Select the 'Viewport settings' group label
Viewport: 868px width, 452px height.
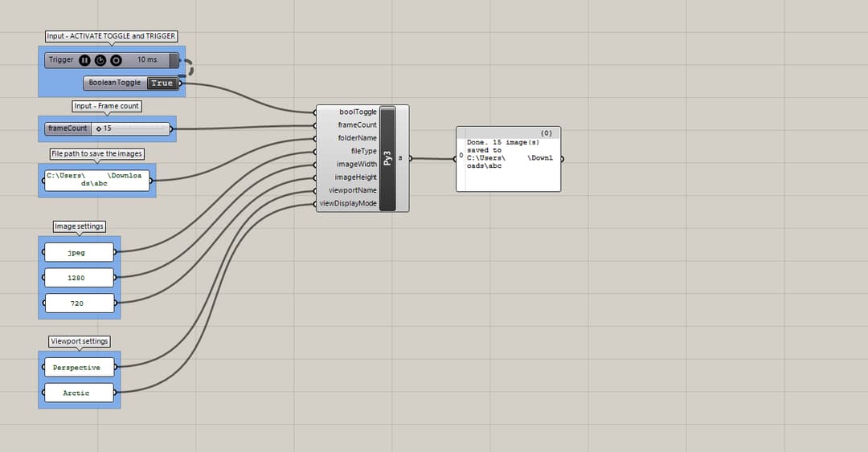79,341
